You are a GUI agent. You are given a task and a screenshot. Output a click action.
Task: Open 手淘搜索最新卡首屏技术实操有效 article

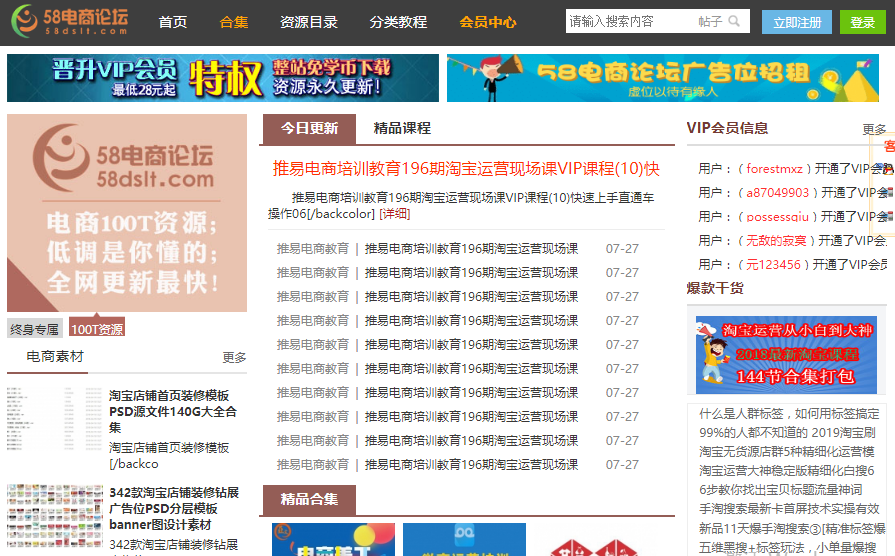789,509
